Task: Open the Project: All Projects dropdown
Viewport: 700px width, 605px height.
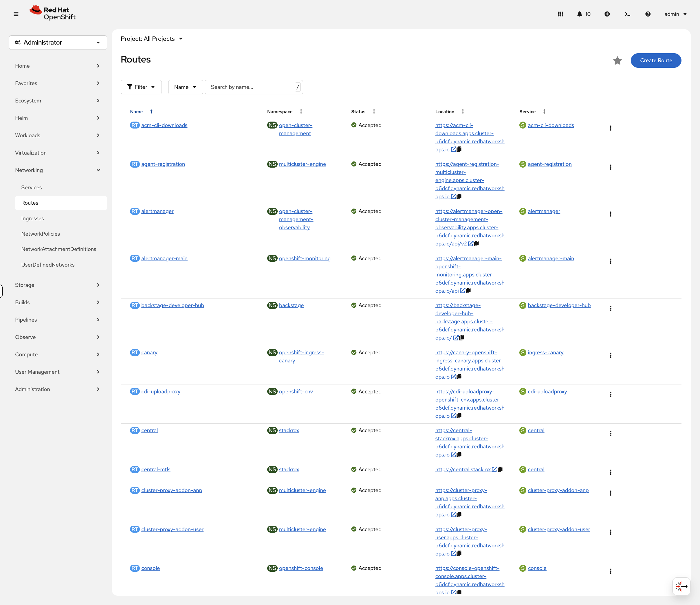Action: point(152,38)
